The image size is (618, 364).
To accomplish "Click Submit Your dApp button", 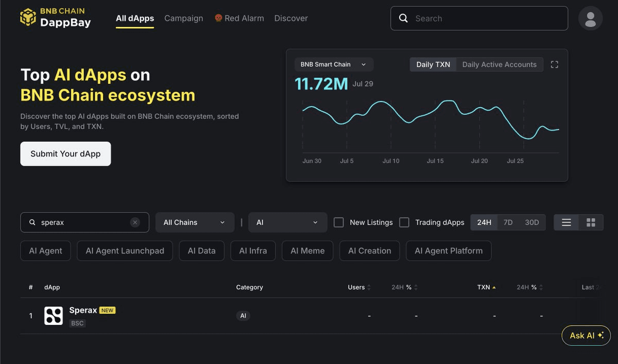I will pos(65,153).
